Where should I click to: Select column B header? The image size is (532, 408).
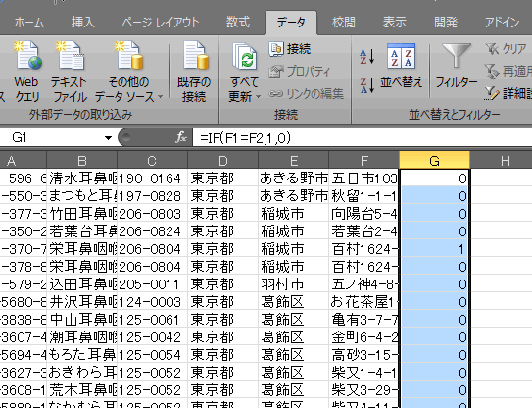(81, 161)
